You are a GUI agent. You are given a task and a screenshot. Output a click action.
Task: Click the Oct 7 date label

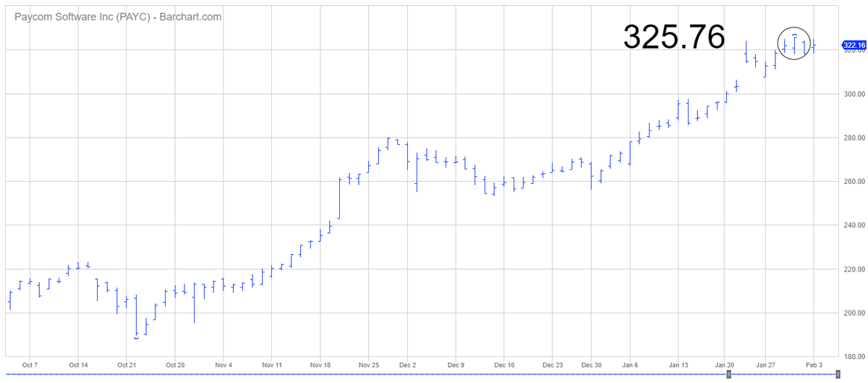30,366
